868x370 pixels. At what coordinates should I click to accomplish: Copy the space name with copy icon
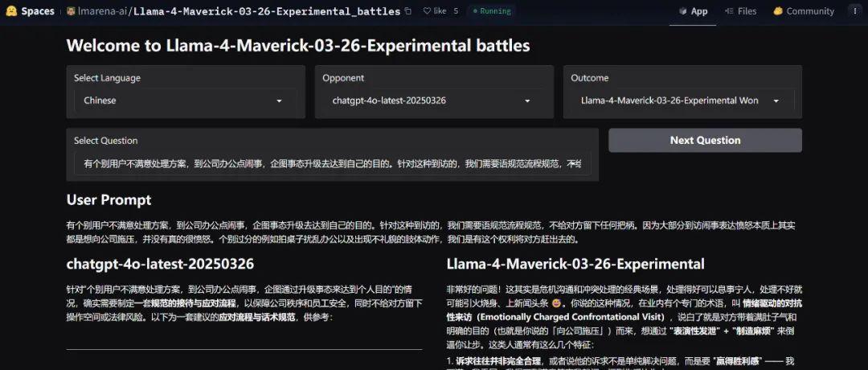(x=408, y=11)
